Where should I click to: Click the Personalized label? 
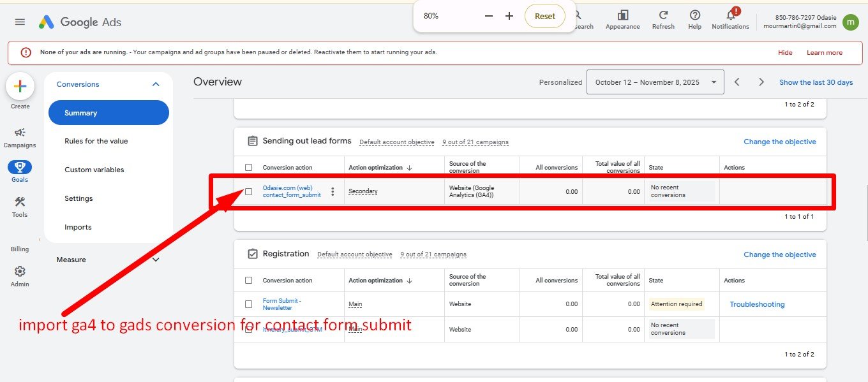point(560,82)
